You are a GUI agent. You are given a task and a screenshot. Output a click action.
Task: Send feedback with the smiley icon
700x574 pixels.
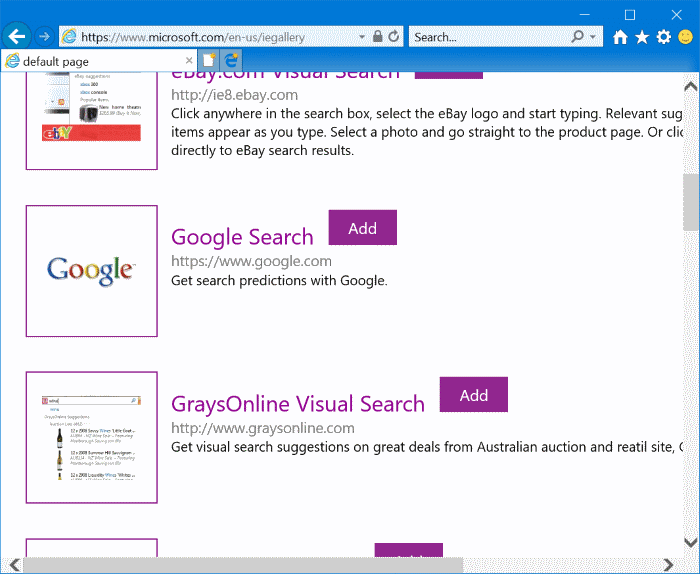685,37
